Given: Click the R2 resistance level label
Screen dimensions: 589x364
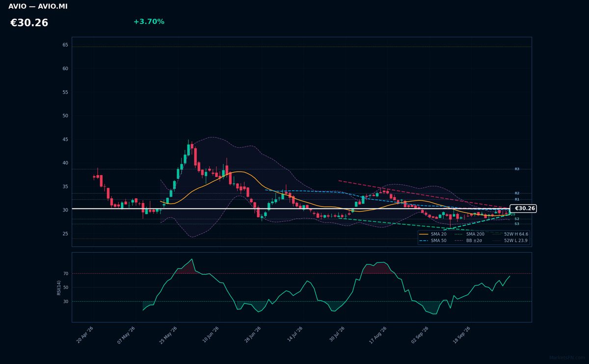Looking at the screenshot, I should click(517, 193).
